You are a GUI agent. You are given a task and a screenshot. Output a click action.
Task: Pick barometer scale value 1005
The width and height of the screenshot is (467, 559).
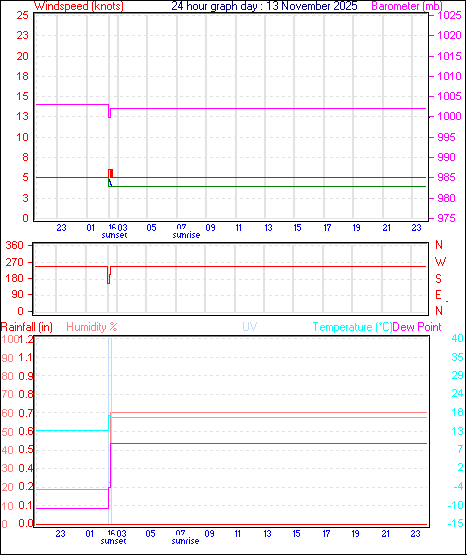[449, 96]
